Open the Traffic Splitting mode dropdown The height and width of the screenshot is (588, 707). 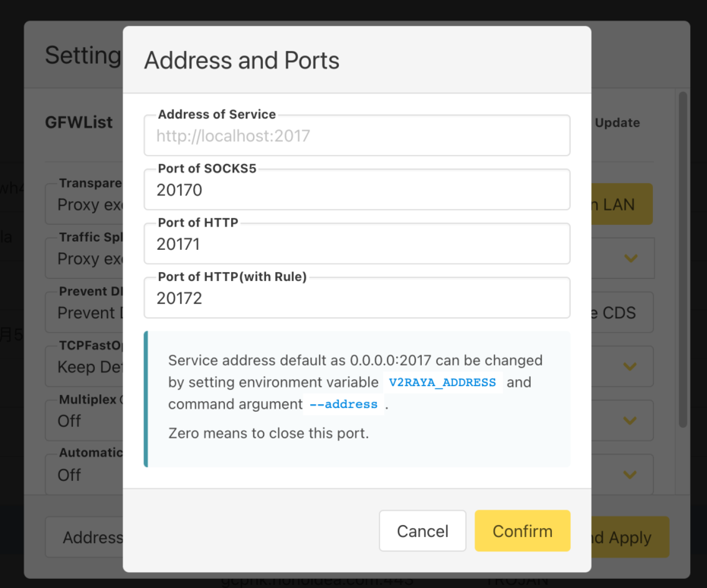630,258
